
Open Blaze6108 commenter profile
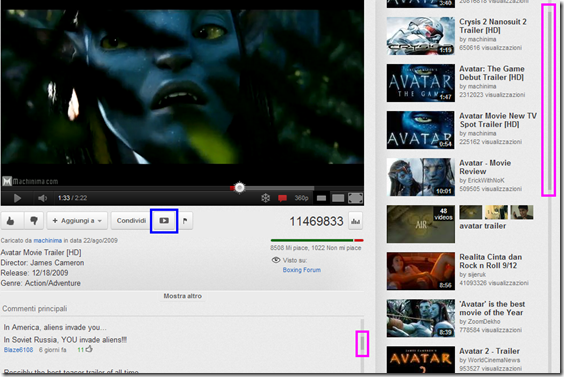point(18,350)
